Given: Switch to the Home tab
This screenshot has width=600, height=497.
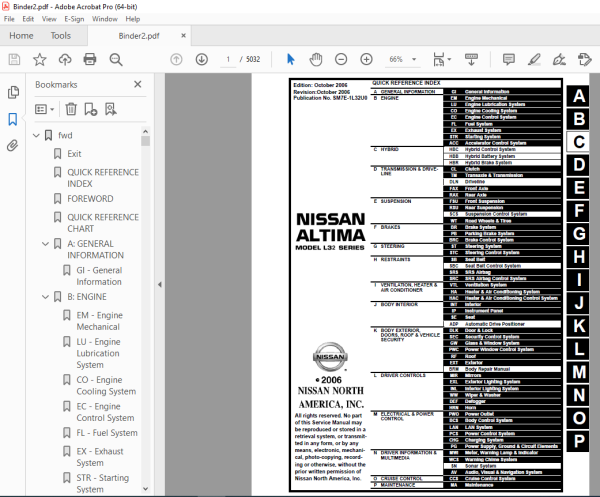Looking at the screenshot, I should coord(21,36).
